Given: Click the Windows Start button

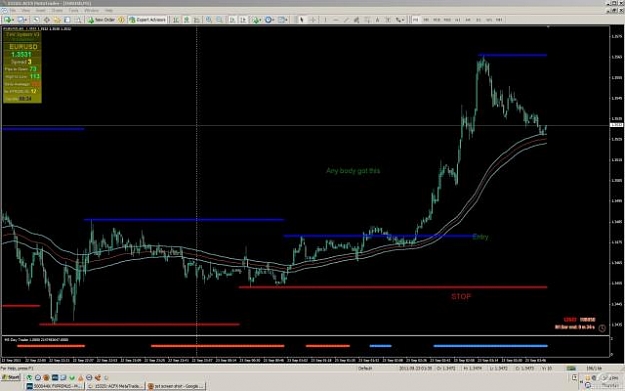Looking at the screenshot, I should (x=11, y=377).
